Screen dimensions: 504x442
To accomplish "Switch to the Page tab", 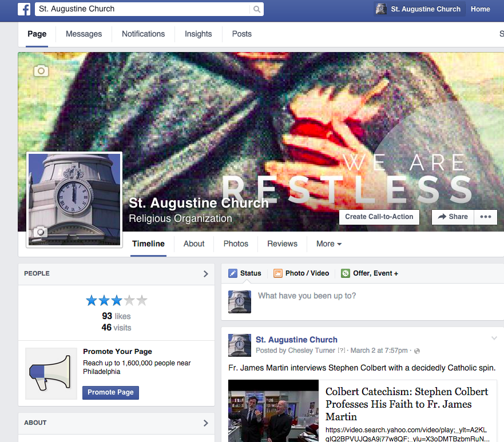I will [37, 34].
